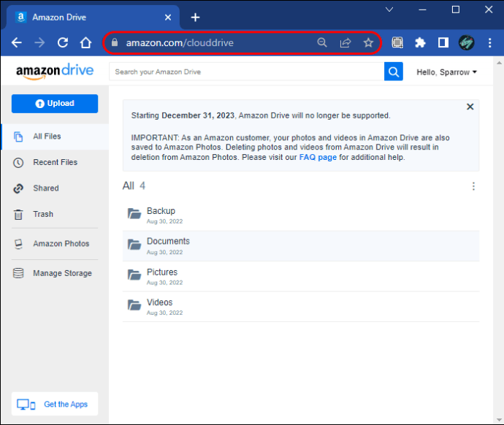Bookmark this page with the star icon

tap(368, 43)
